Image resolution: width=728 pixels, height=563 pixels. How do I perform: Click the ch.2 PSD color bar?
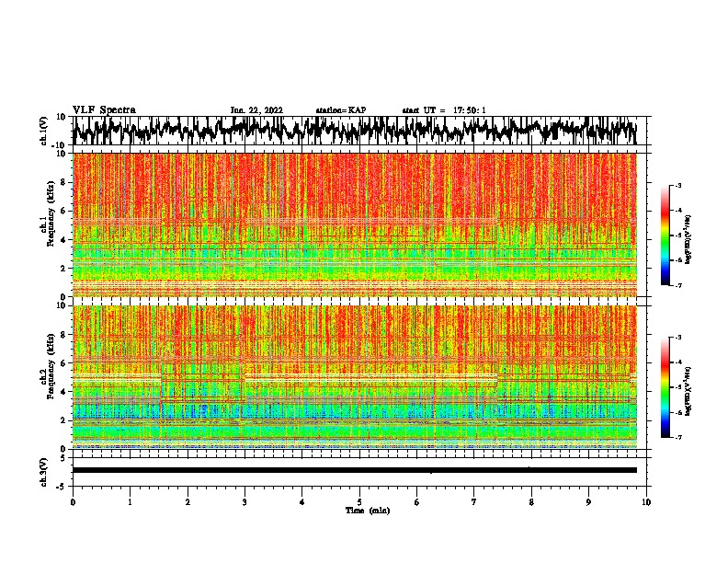tap(665, 387)
